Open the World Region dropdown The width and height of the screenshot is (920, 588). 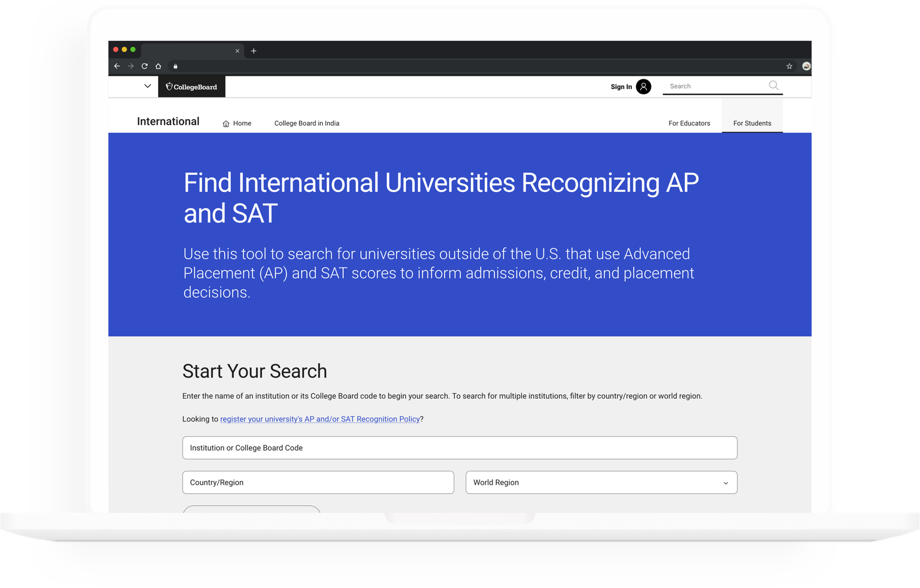(601, 483)
